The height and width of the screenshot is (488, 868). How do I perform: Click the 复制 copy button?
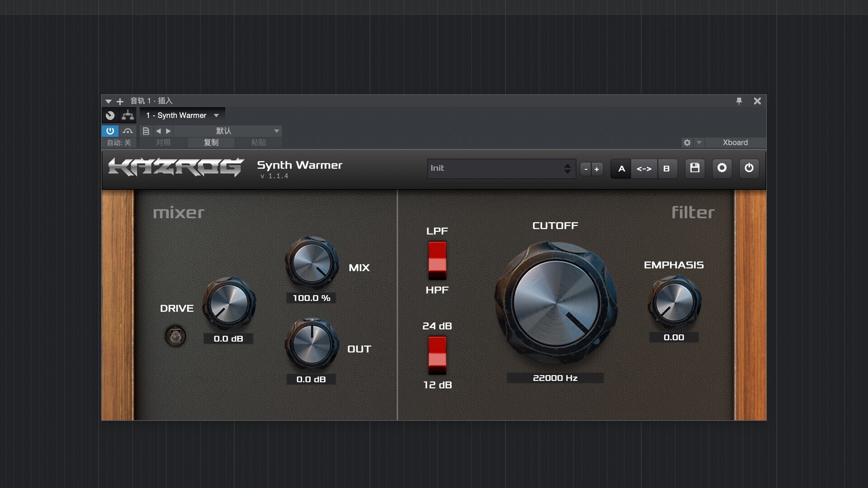coord(211,142)
